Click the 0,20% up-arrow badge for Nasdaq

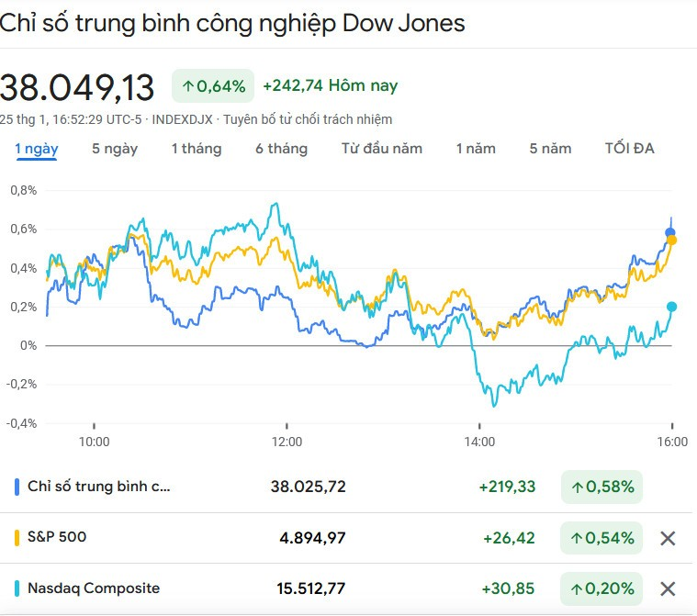[601, 588]
